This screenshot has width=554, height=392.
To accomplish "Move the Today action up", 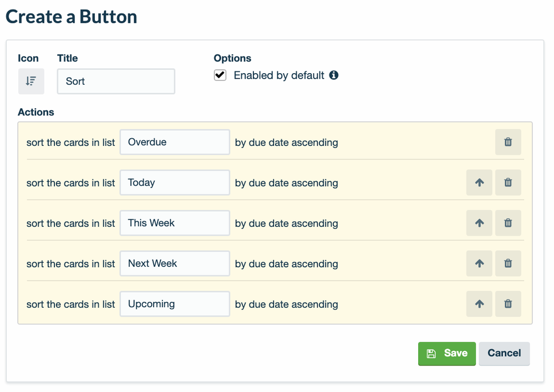I will coord(480,182).
